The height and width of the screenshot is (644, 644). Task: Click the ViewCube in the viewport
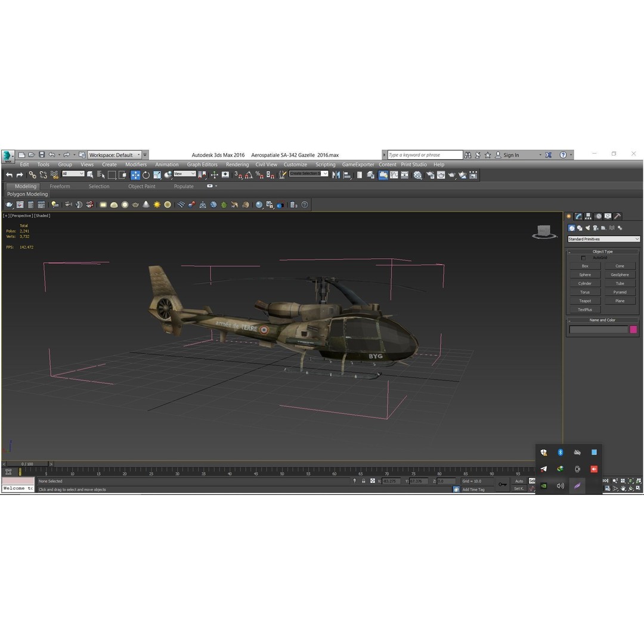click(x=544, y=231)
